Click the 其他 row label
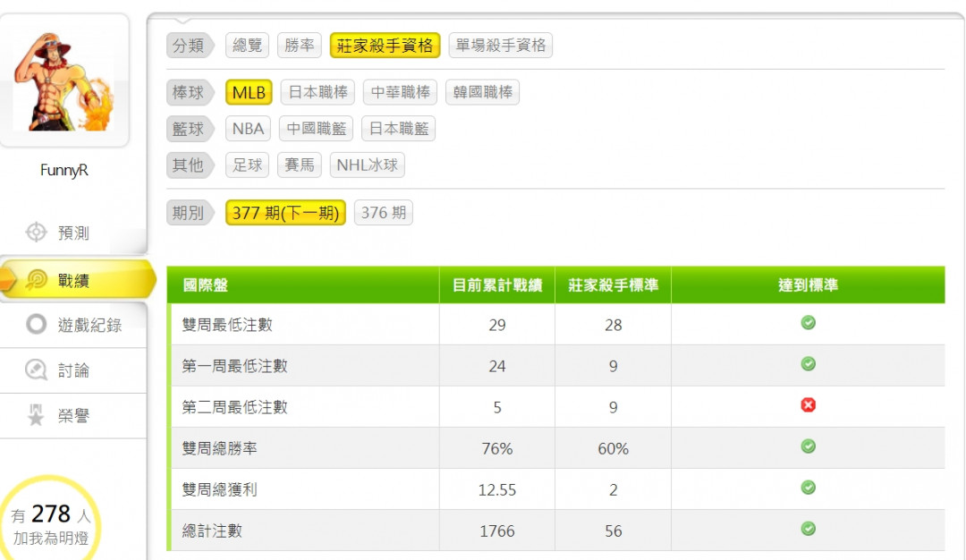Screen dimensions: 966x560 click(189, 165)
